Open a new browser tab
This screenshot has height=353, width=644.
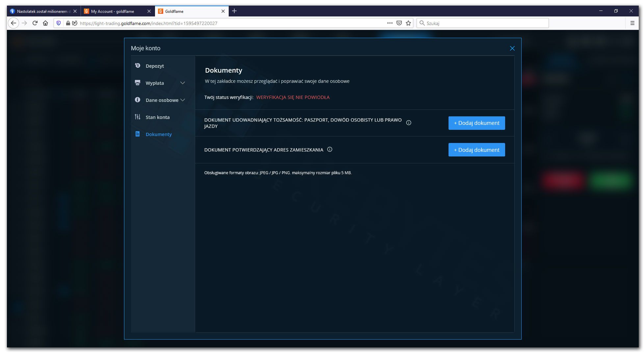(234, 11)
